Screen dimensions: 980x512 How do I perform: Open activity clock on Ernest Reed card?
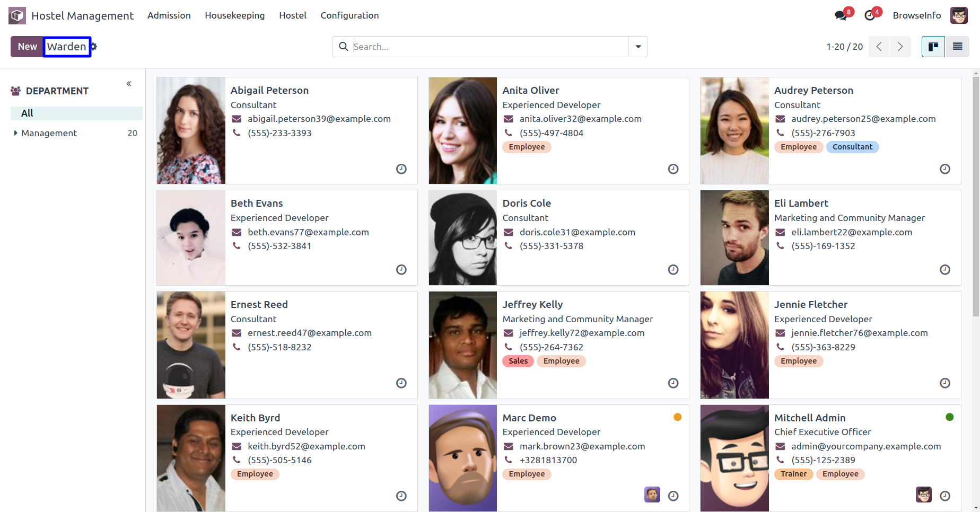coord(401,383)
